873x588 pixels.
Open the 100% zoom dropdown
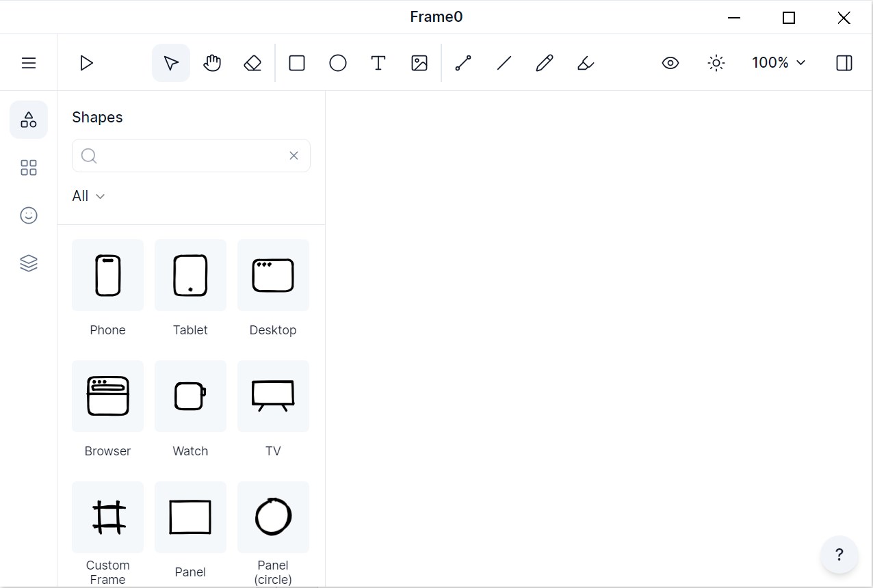click(779, 63)
